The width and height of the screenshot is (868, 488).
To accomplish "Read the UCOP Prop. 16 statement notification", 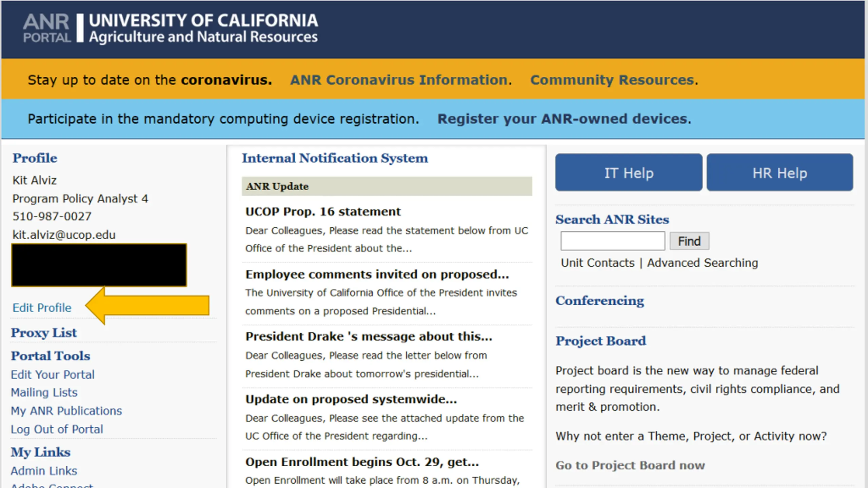I will pyautogui.click(x=323, y=211).
